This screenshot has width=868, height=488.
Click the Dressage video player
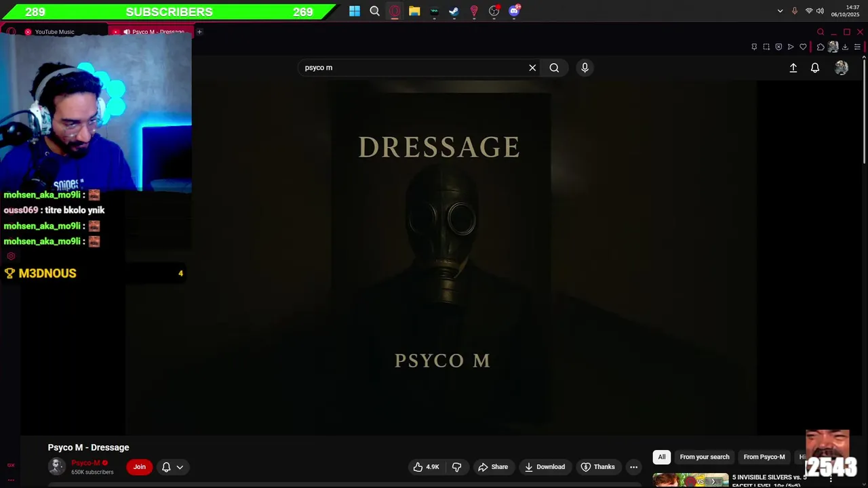pos(441,258)
